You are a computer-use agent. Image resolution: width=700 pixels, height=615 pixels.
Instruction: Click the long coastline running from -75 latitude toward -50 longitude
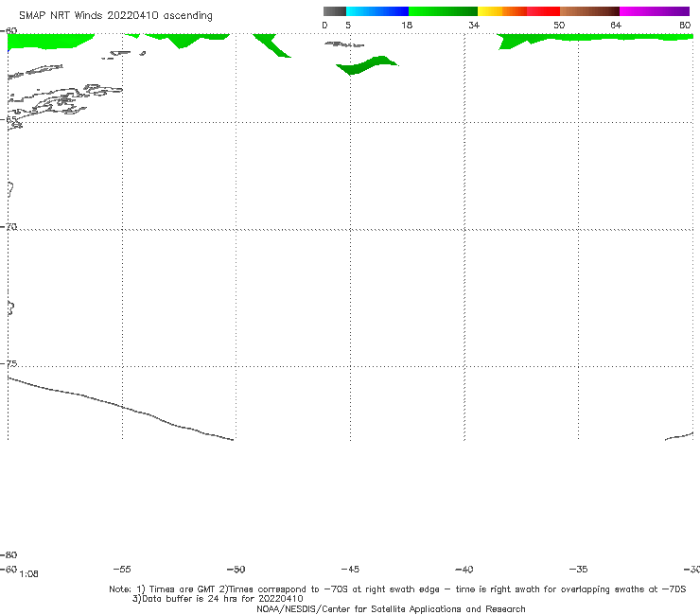[120, 408]
